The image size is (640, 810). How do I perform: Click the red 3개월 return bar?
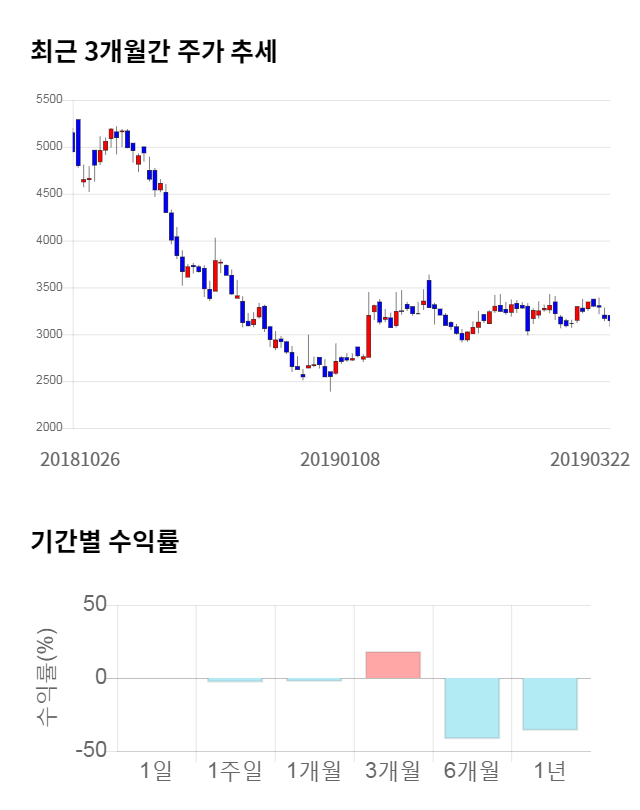392,665
